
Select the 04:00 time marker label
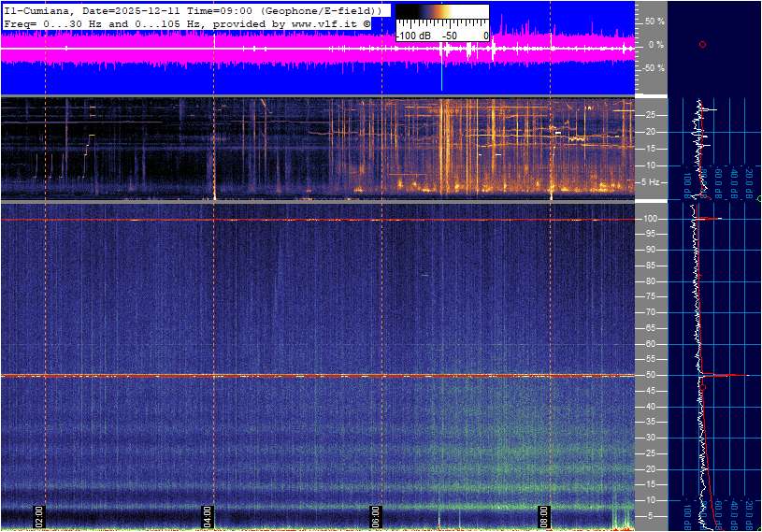(208, 515)
